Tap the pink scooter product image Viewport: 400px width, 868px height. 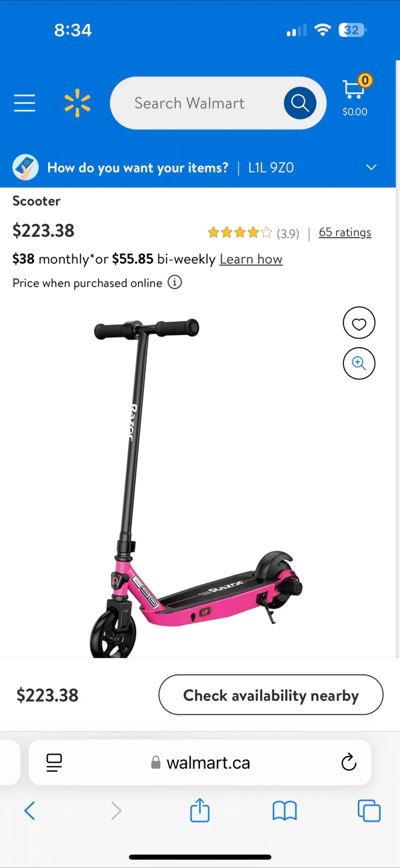[196, 487]
